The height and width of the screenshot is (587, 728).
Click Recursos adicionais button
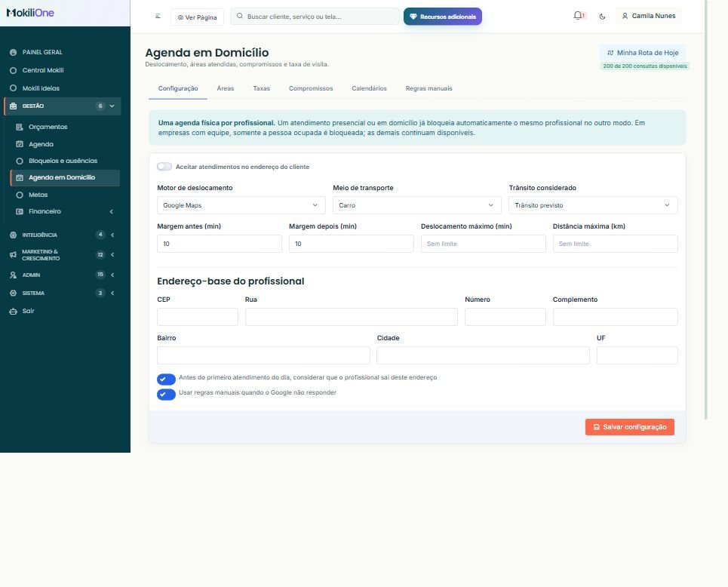(x=443, y=17)
